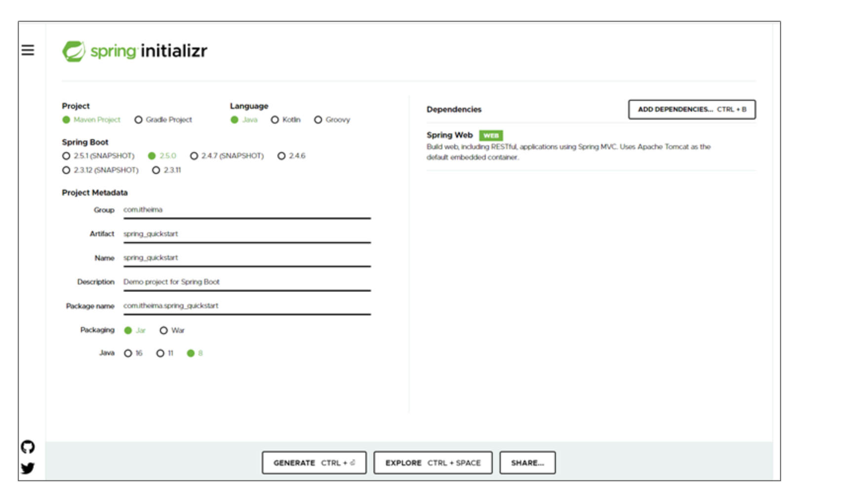
Task: Choose Spring Boot 2.4.6 version
Action: click(281, 156)
